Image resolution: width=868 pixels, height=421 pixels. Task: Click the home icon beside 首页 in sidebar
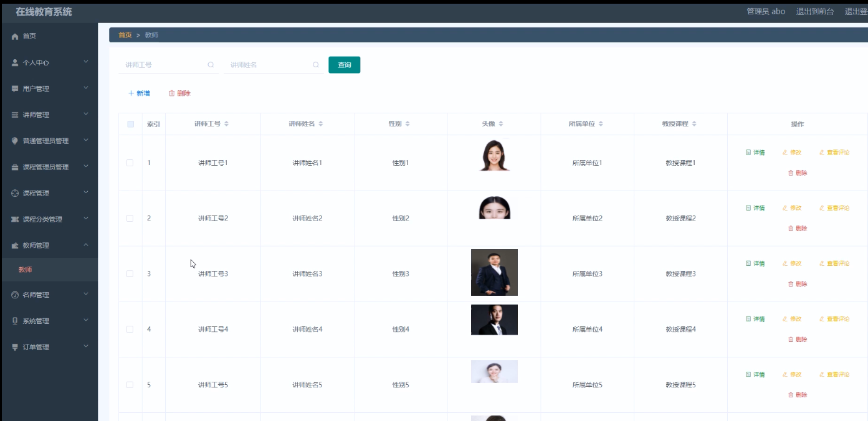click(x=15, y=37)
